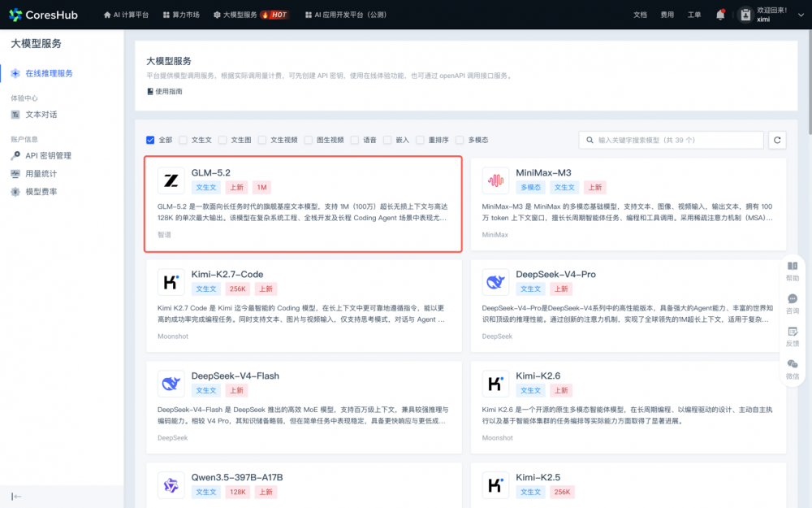This screenshot has height=508, width=812.
Task: Open 费用 link in header
Action: (x=667, y=15)
